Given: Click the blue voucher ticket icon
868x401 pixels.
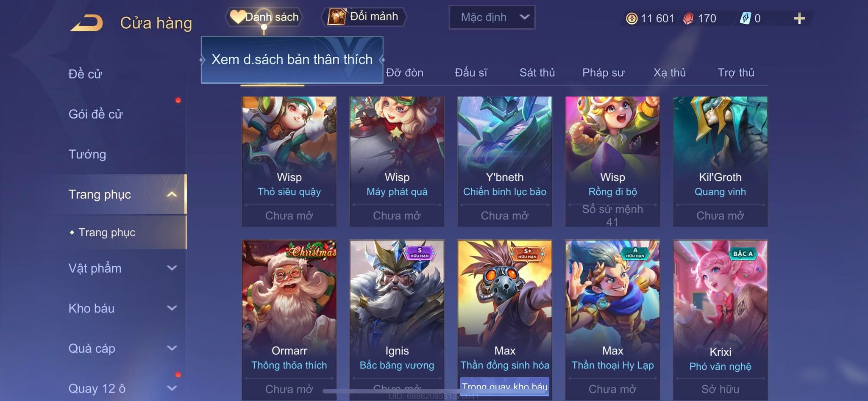Looking at the screenshot, I should coord(745,18).
